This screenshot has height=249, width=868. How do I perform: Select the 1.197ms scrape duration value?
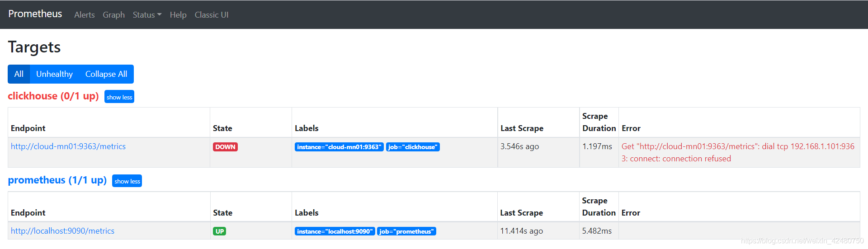pos(597,146)
